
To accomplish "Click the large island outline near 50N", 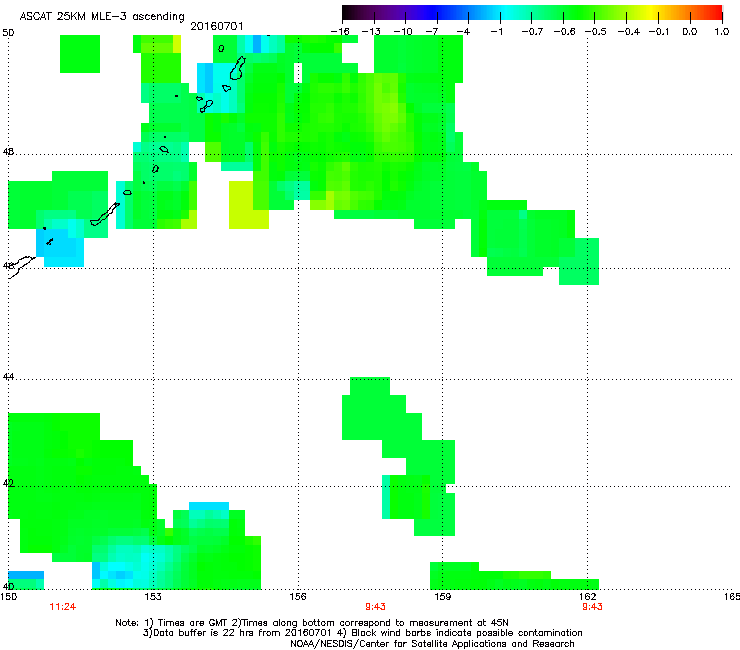I will coord(238,68).
